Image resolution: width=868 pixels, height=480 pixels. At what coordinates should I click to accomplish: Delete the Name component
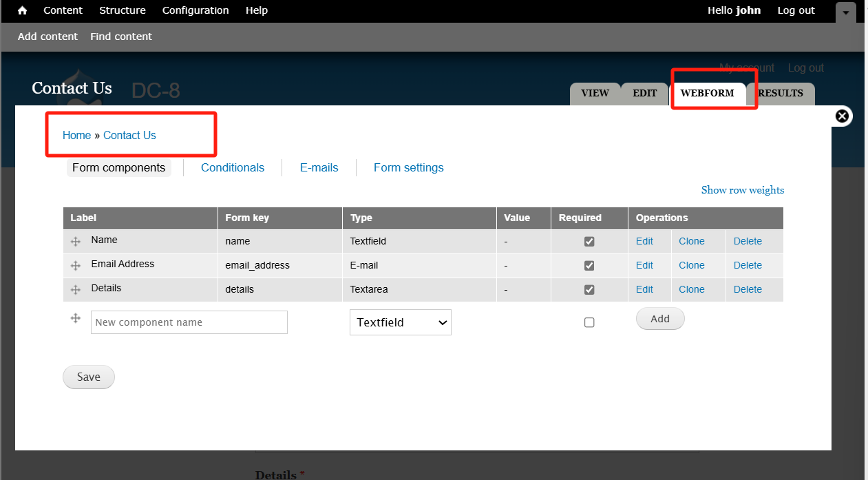[748, 241]
